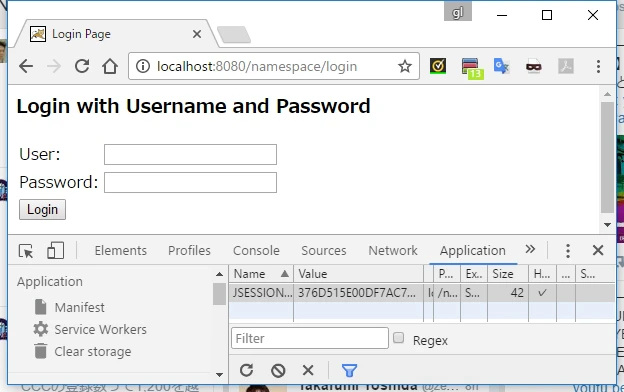Viewport: 624px width, 392px height.
Task: Click the vertical scrollbar thumb of the page
Action: (x=607, y=158)
